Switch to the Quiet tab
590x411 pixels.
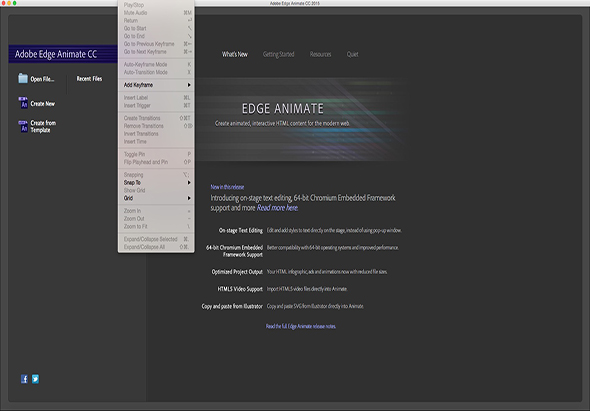[x=353, y=55]
